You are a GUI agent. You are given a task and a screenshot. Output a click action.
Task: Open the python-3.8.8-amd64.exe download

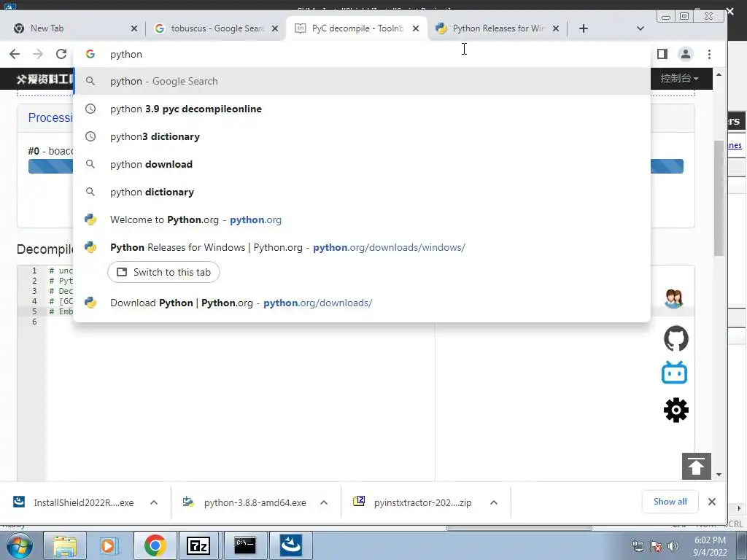(x=244, y=502)
